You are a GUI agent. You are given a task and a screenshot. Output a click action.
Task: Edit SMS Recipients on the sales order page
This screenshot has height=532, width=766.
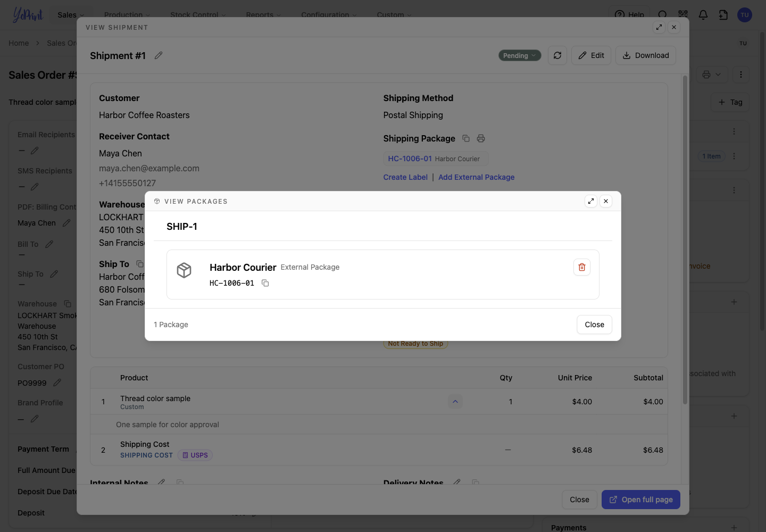pyautogui.click(x=35, y=187)
